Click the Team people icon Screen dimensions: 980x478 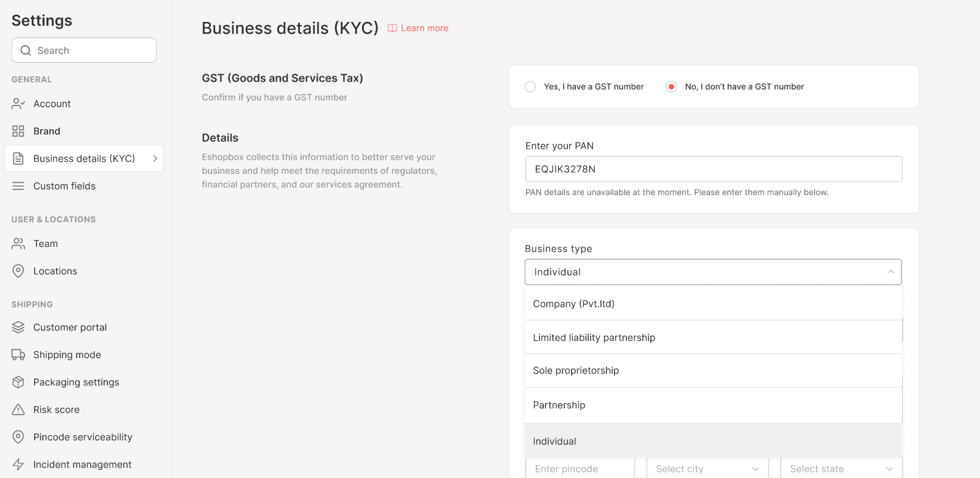pyautogui.click(x=18, y=244)
